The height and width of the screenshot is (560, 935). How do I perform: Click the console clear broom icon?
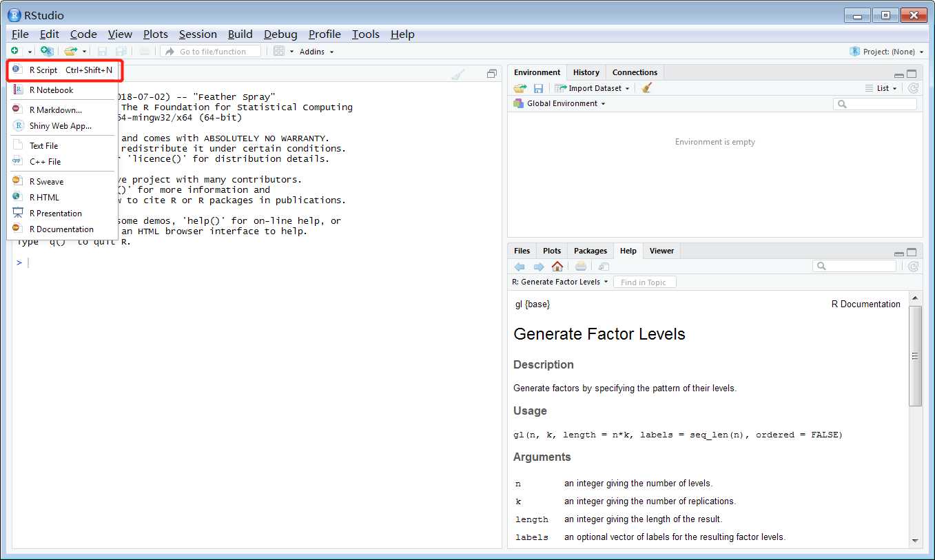[458, 74]
